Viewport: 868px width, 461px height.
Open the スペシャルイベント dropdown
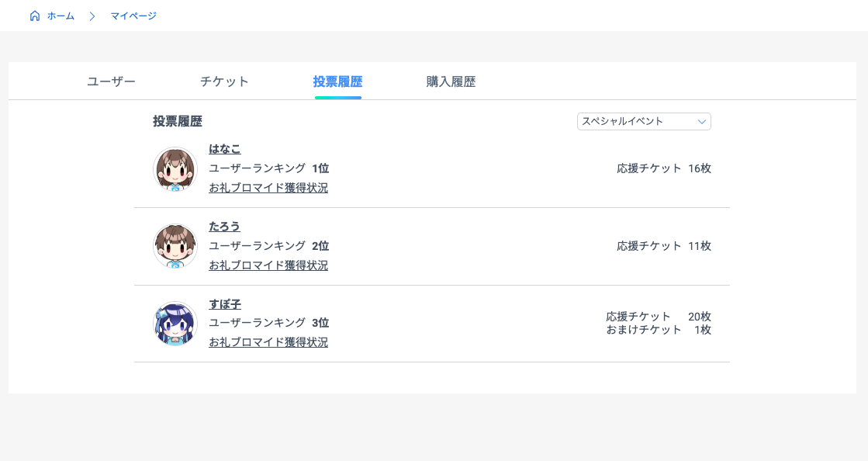(x=644, y=121)
